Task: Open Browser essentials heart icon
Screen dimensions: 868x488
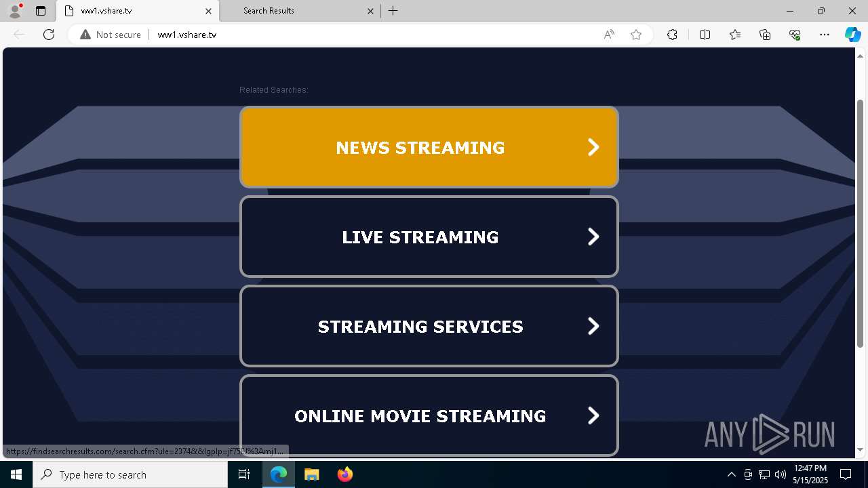Action: pyautogui.click(x=795, y=35)
